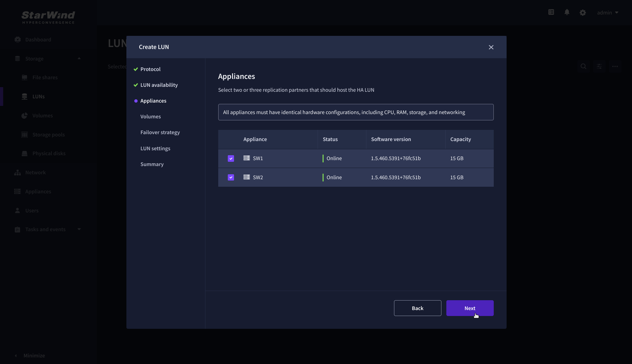This screenshot has height=364, width=632.
Task: Click the Storage pools icon
Action: click(24, 134)
